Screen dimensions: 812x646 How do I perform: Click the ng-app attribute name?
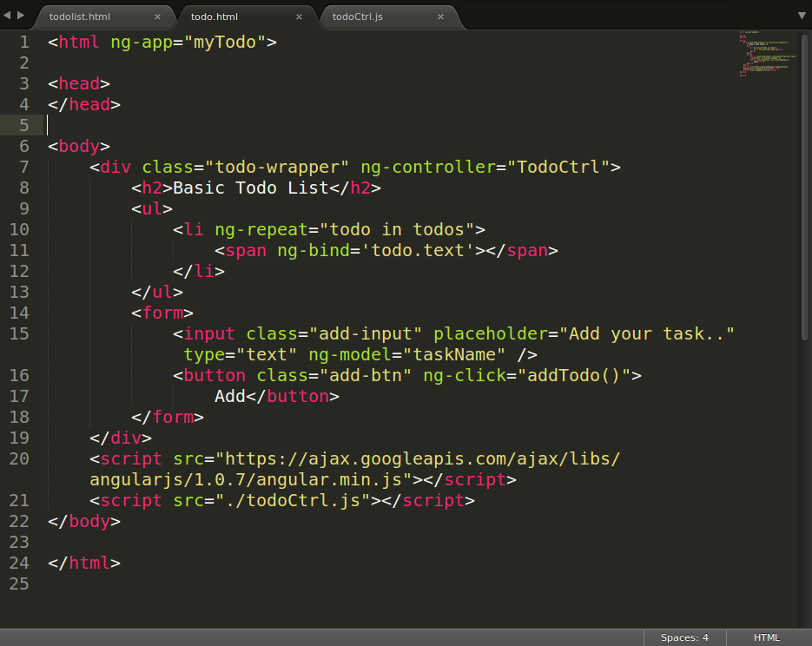point(142,43)
